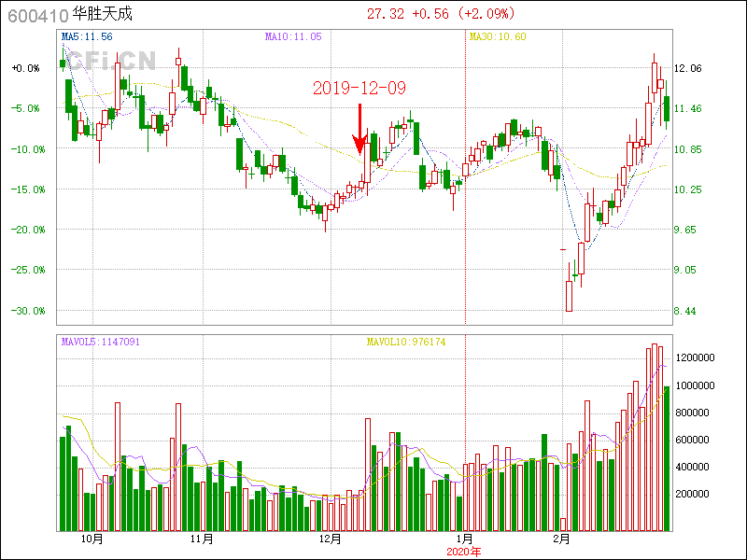Click the -30.0% percentage axis label

pos(25,311)
